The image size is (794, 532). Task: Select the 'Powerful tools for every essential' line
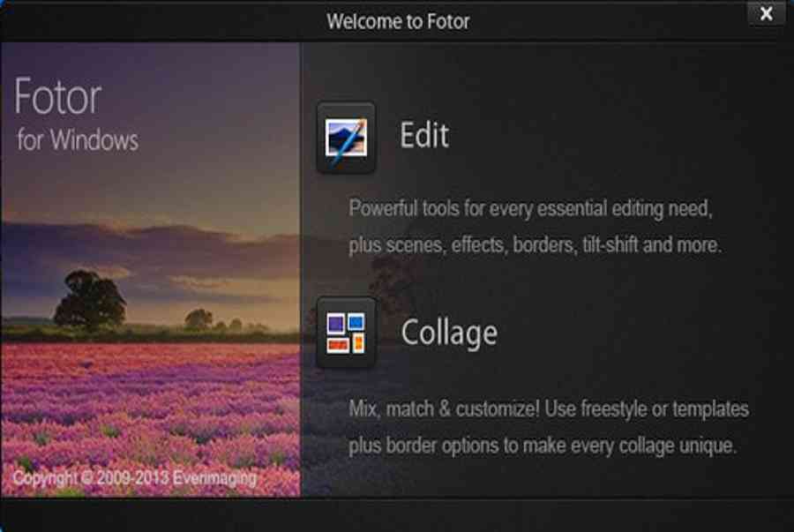pos(530,209)
